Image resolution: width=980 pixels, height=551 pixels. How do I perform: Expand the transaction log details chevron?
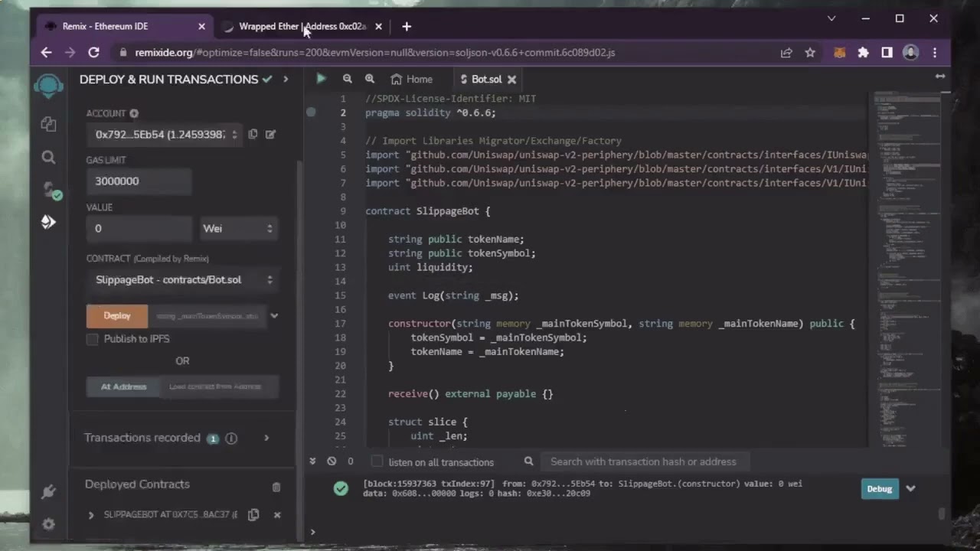coord(910,488)
